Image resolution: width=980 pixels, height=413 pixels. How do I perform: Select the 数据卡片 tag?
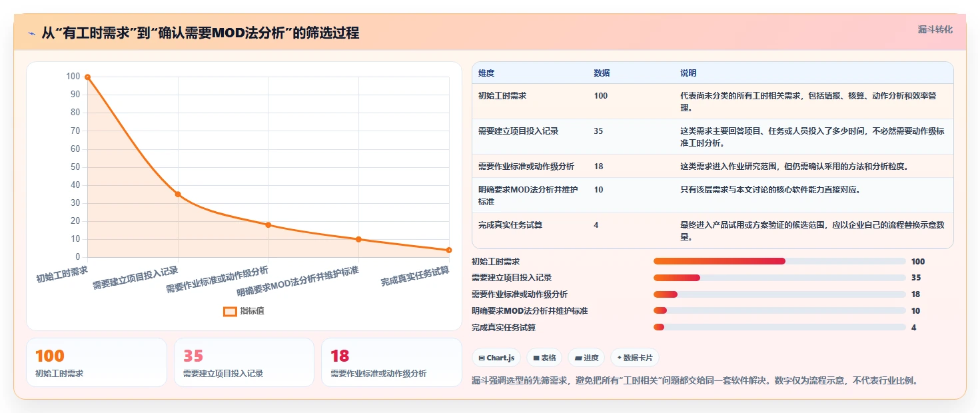point(635,358)
